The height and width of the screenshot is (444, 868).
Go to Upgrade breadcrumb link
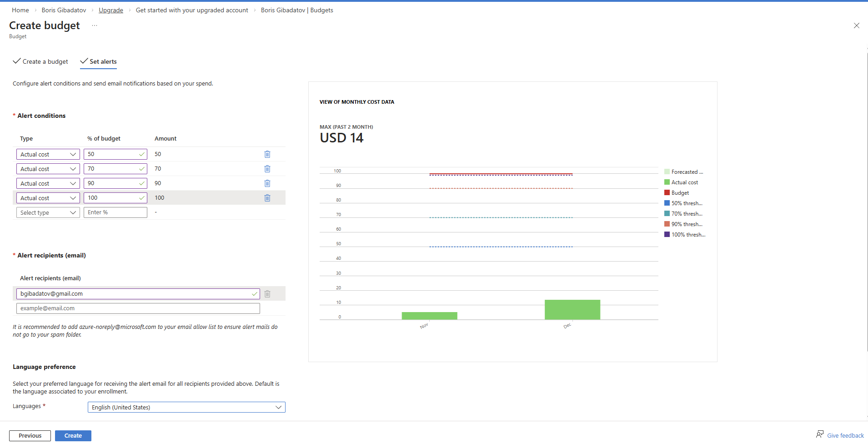click(x=111, y=10)
